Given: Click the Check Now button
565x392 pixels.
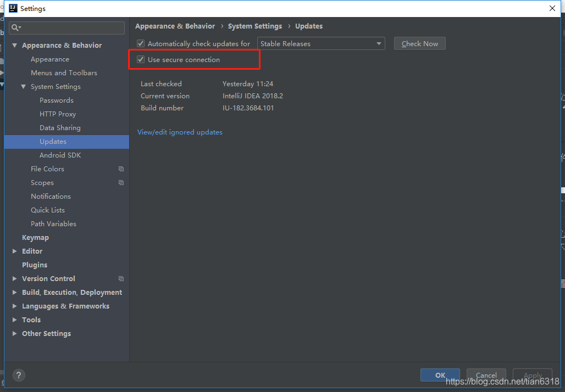Looking at the screenshot, I should pyautogui.click(x=419, y=43).
